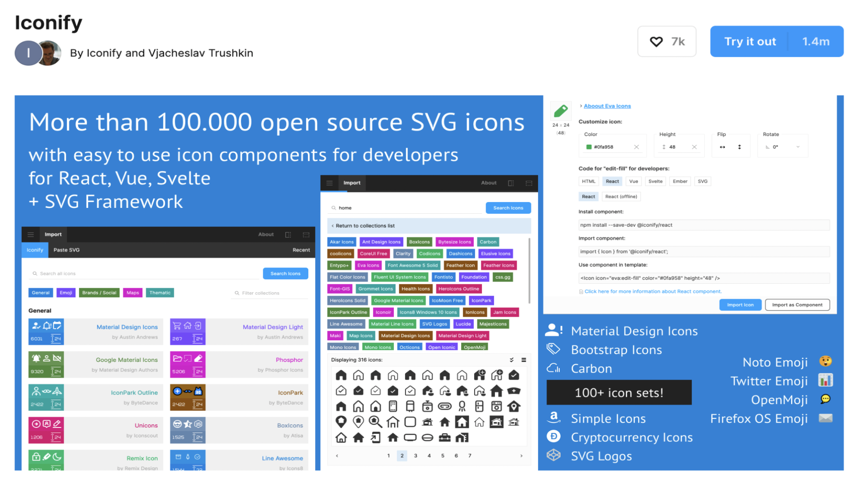Click the Try it out button
This screenshot has height=488, width=868.
pyautogui.click(x=750, y=42)
